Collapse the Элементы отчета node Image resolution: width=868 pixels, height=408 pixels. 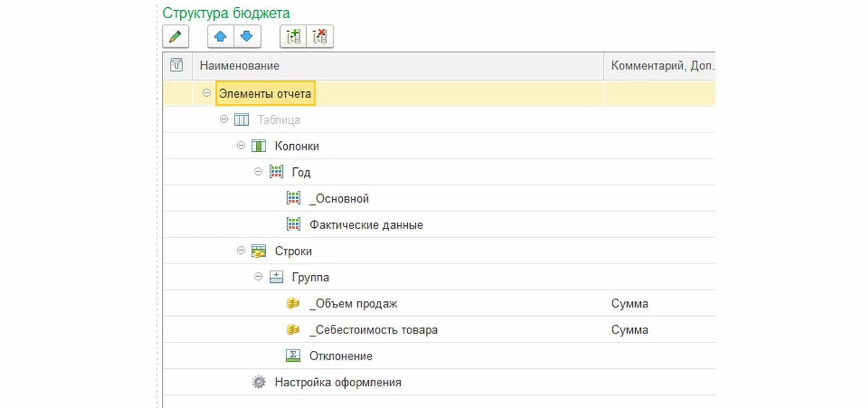point(207,93)
